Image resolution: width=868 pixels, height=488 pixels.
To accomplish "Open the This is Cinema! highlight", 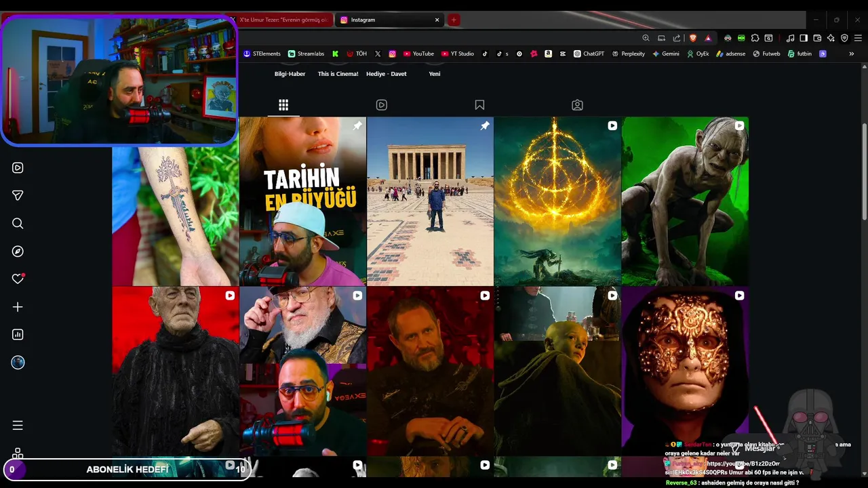I will pyautogui.click(x=338, y=73).
